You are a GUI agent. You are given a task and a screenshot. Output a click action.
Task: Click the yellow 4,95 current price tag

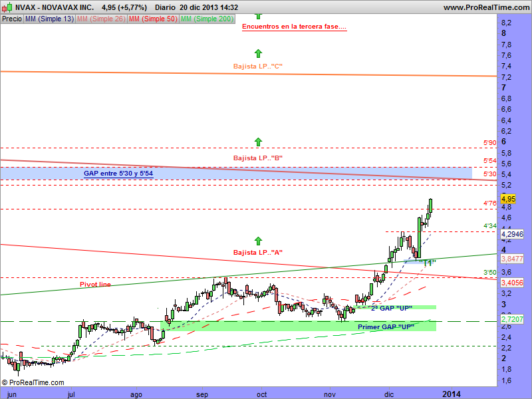(x=508, y=198)
